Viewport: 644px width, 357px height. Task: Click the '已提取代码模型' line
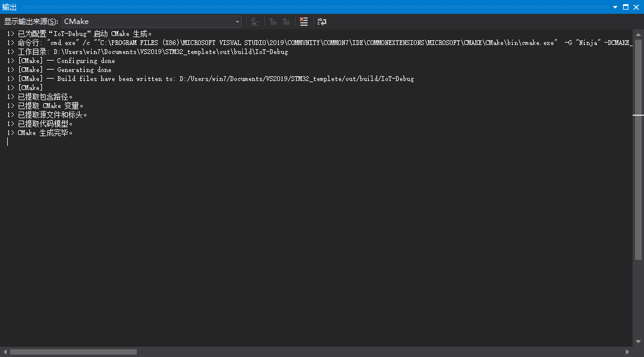[x=40, y=124]
